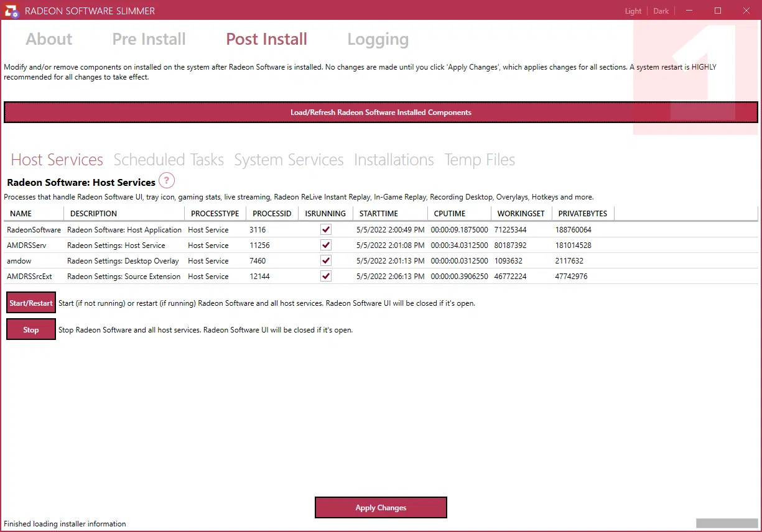Click private bytes value 2117632
The width and height of the screenshot is (762, 532).
point(569,261)
